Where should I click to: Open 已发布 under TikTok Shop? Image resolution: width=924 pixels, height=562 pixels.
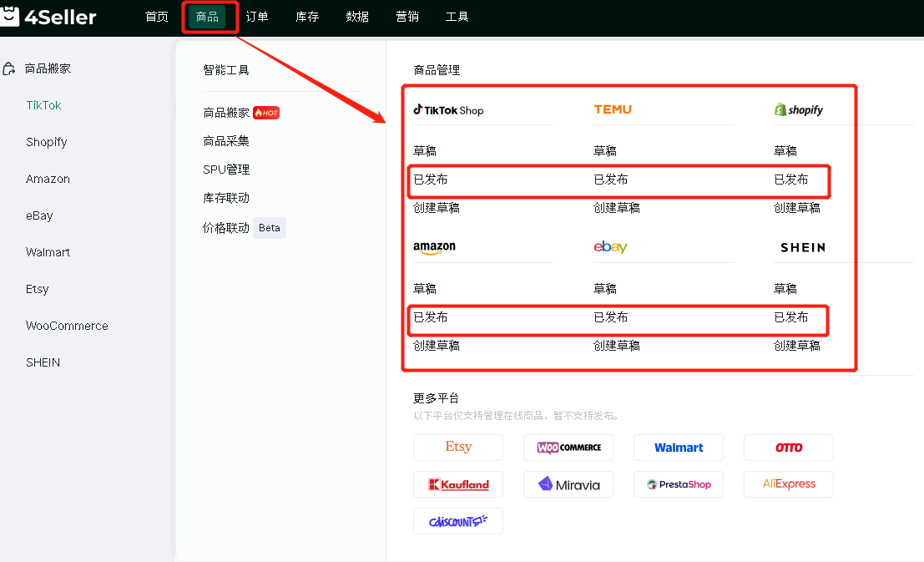pos(430,180)
